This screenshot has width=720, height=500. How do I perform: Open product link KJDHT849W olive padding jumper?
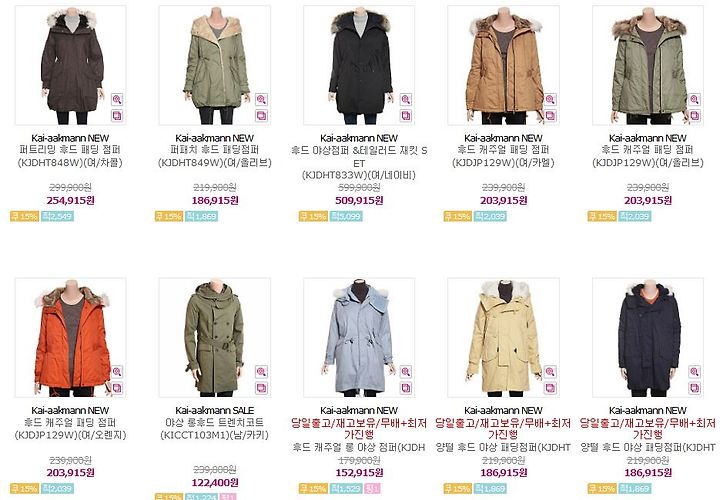click(x=214, y=156)
